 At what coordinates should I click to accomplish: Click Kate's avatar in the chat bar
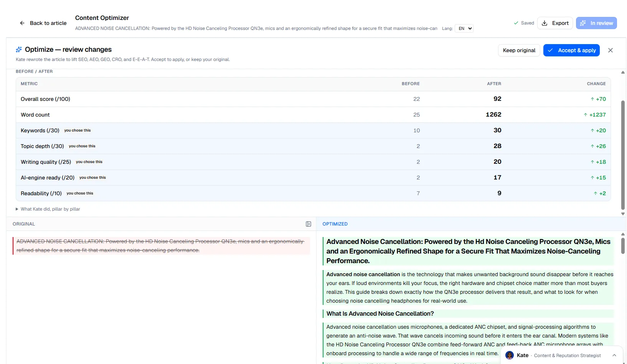[510, 355]
